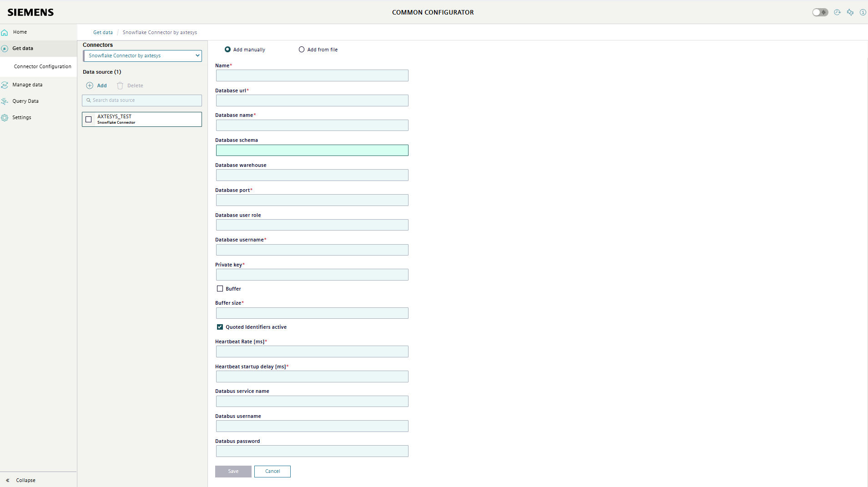Image resolution: width=868 pixels, height=487 pixels.
Task: Click the Home icon in sidebar
Action: point(5,32)
